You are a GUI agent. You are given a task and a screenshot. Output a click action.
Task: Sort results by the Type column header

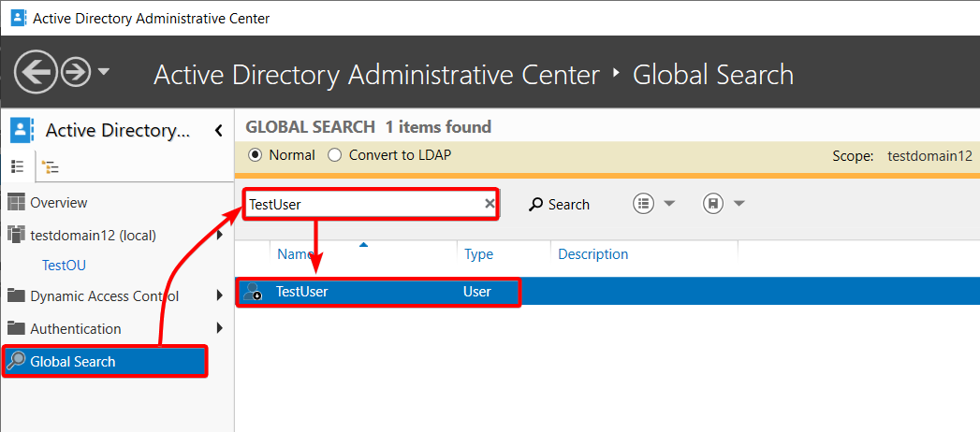[x=478, y=254]
